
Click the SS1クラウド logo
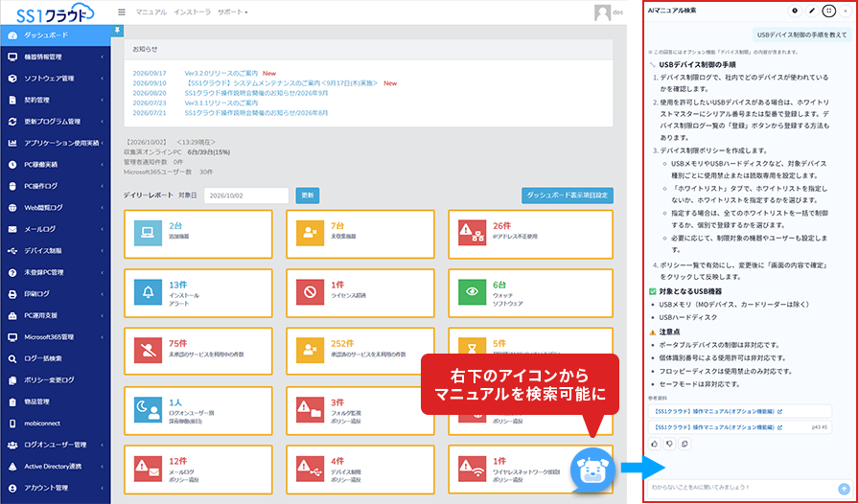pos(55,12)
